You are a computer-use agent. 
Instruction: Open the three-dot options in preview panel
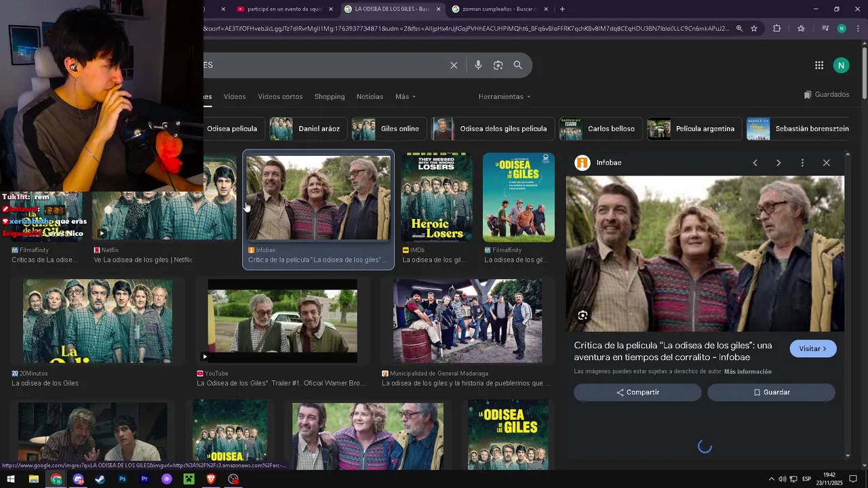802,163
